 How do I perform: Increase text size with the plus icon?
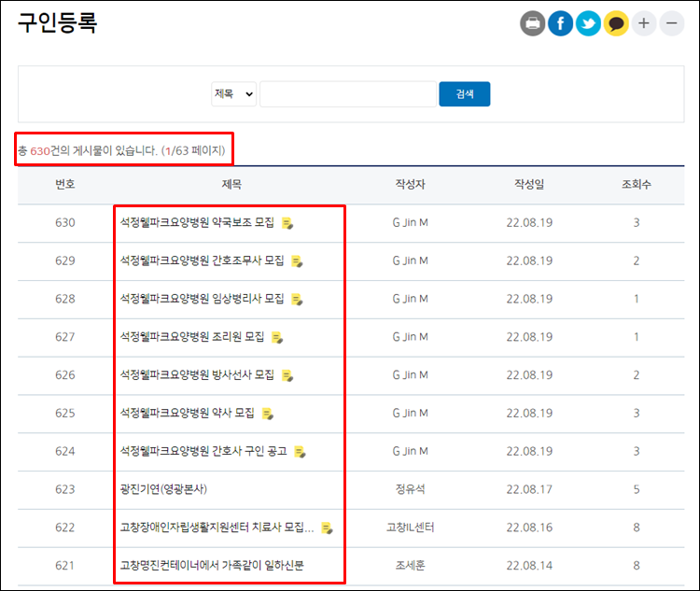click(644, 23)
